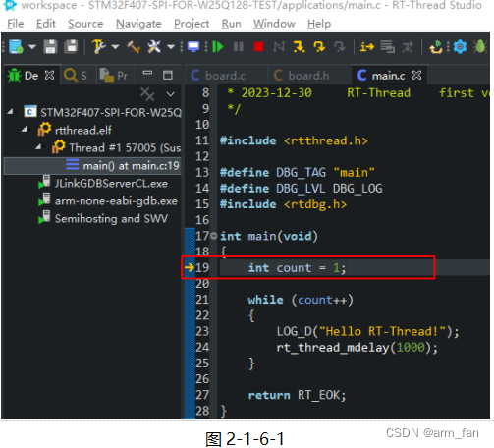494x448 pixels.
Task: Click the restart download icon
Action: pyautogui.click(x=436, y=47)
